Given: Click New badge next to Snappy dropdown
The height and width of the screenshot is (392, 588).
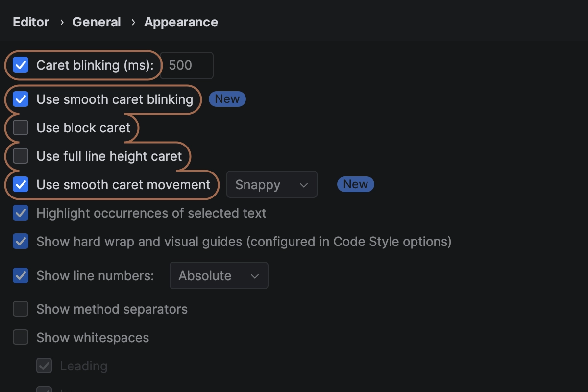Looking at the screenshot, I should 355,184.
